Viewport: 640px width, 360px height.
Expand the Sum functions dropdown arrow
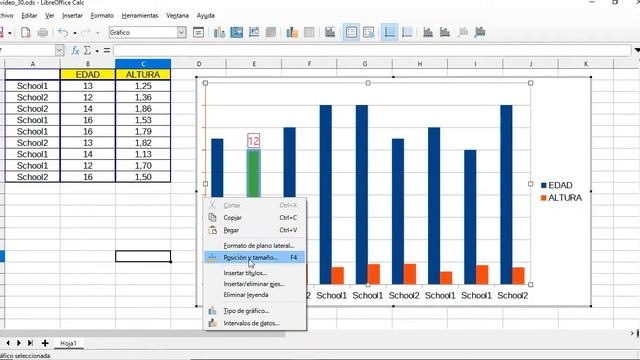click(97, 51)
